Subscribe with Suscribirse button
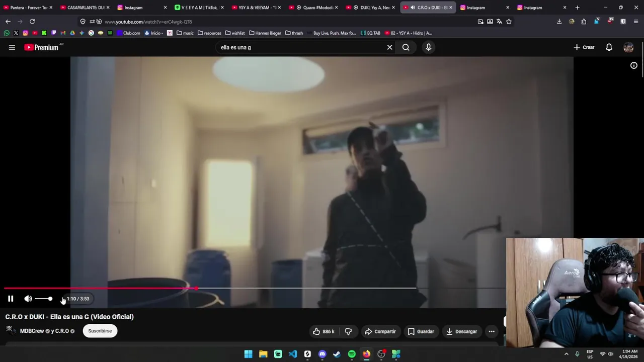644x362 pixels. [100, 331]
